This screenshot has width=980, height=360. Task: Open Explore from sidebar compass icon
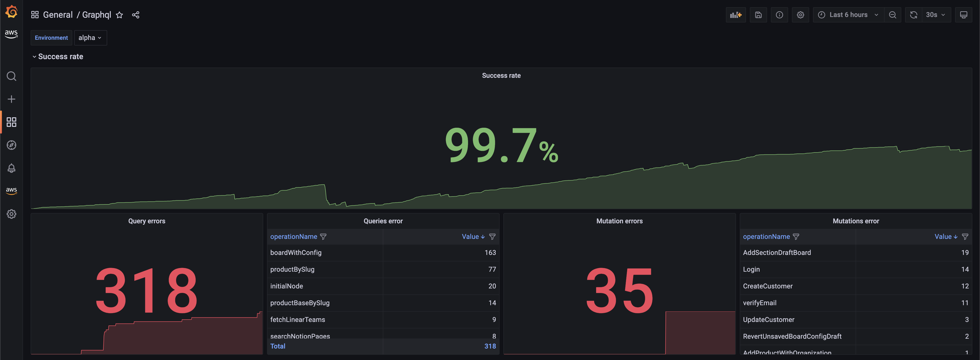(11, 145)
